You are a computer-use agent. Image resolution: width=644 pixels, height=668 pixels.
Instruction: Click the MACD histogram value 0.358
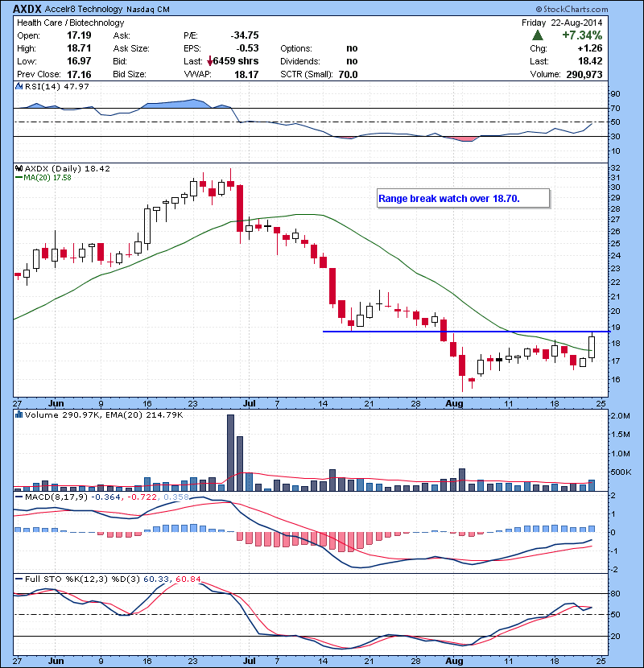tap(176, 497)
